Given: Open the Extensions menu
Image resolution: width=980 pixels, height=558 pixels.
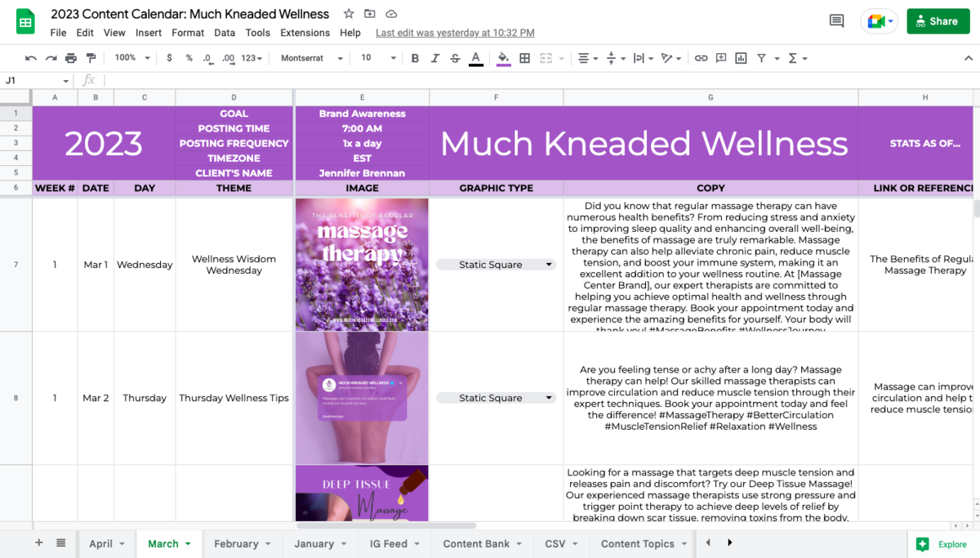Looking at the screenshot, I should pyautogui.click(x=305, y=33).
